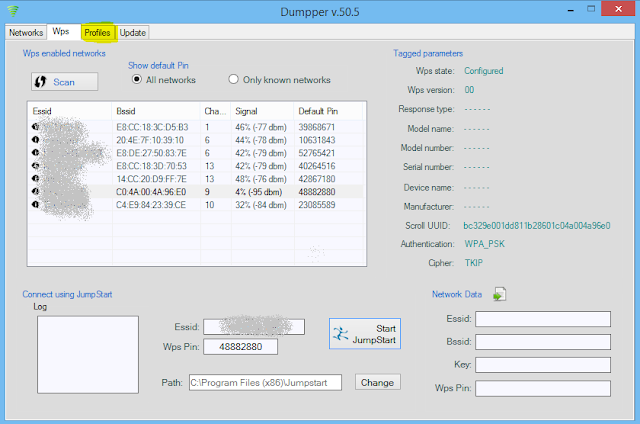Click network icon for row E8:CC:18:3D:70:53

pos(36,166)
